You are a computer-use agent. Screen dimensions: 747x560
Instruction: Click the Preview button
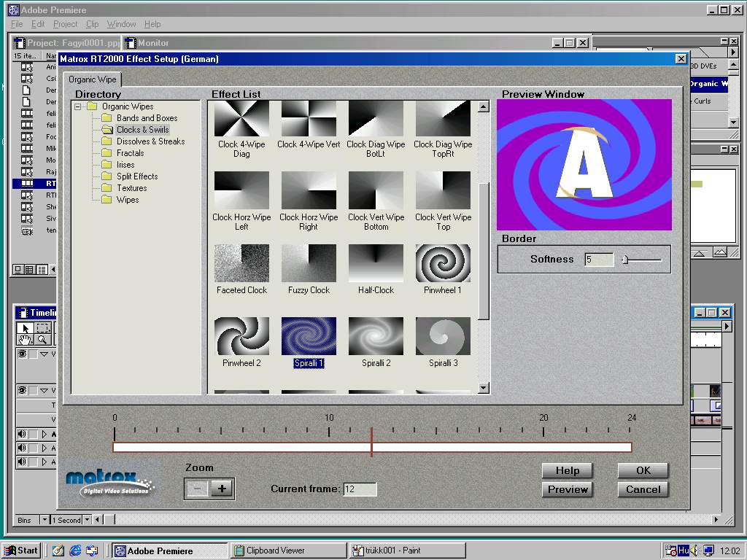click(x=568, y=489)
